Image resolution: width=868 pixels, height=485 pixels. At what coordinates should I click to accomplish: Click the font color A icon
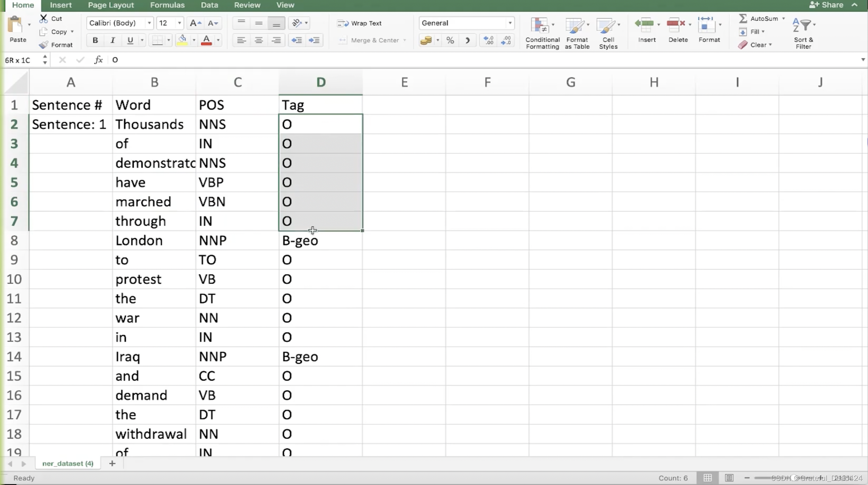tap(207, 40)
